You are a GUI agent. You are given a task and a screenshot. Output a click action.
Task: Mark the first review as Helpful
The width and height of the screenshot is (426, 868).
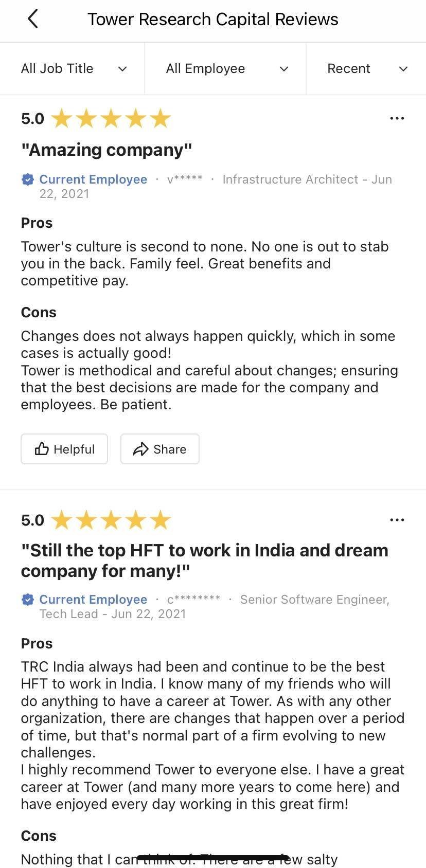(x=64, y=448)
